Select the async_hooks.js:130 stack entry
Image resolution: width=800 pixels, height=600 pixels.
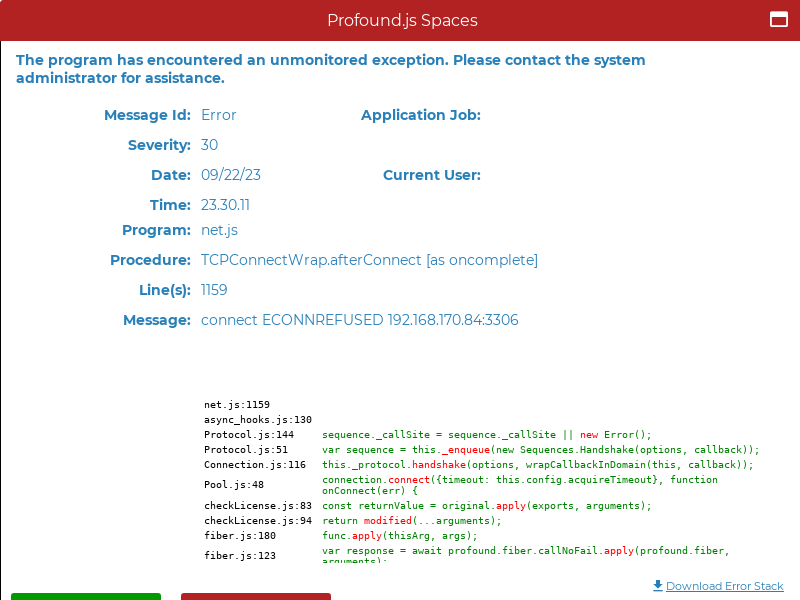(258, 420)
